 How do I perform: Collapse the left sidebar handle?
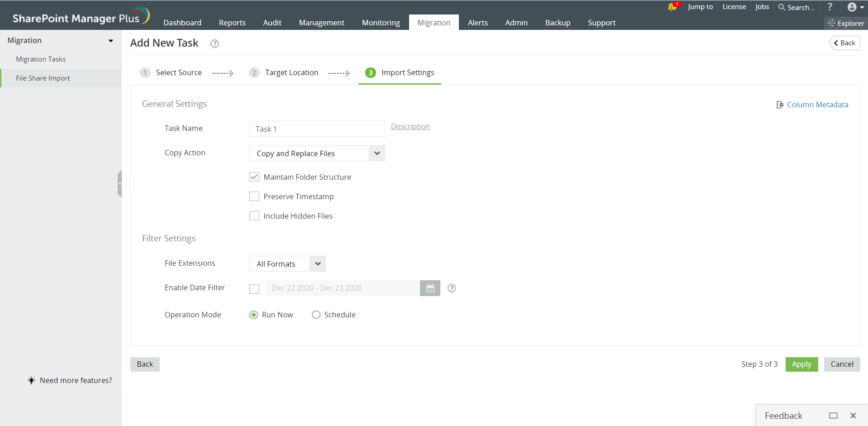click(x=119, y=183)
